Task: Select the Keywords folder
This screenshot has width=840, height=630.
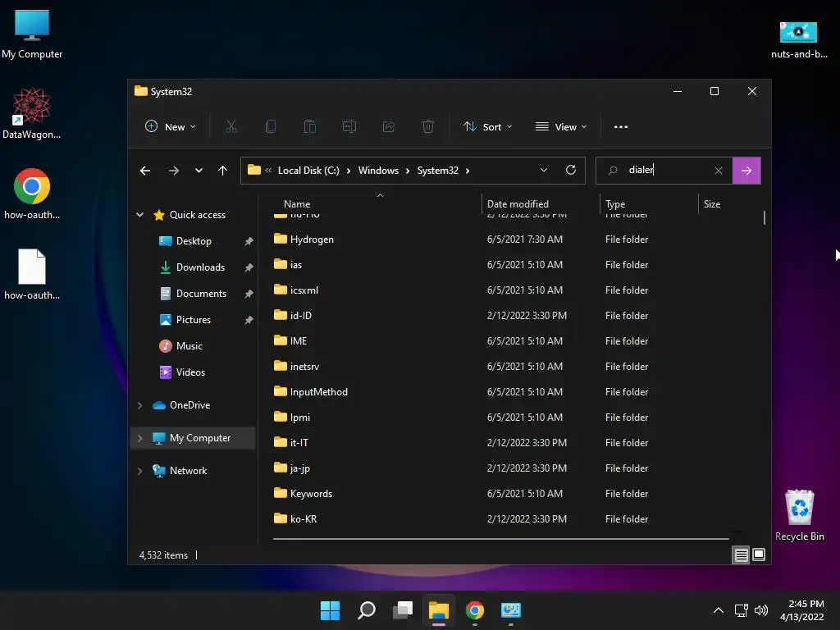Action: point(311,494)
